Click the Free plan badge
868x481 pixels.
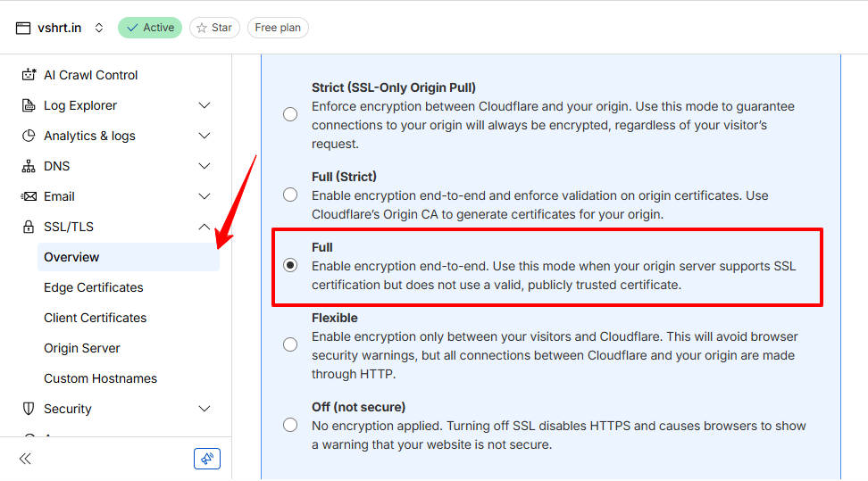pos(278,28)
